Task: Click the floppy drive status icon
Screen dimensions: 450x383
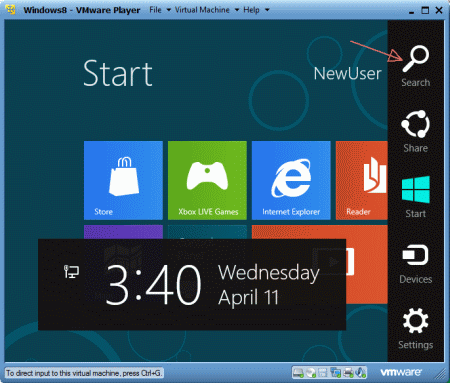Action: (x=323, y=372)
